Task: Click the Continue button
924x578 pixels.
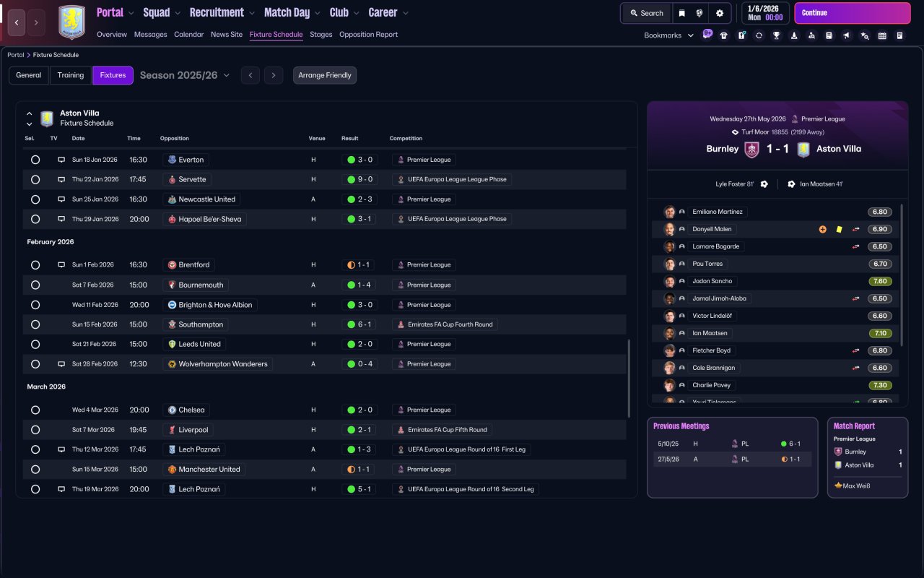Action: (853, 13)
